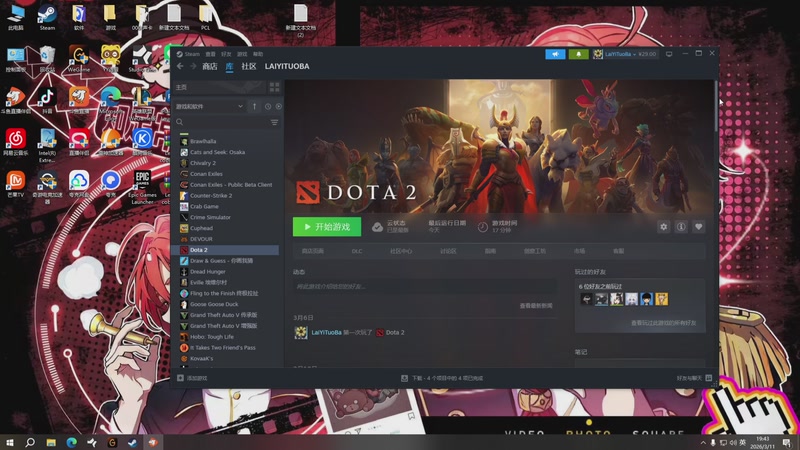Image resolution: width=800 pixels, height=450 pixels.
Task: Select Conan Exiles - Public Beta Client
Action: click(x=231, y=185)
